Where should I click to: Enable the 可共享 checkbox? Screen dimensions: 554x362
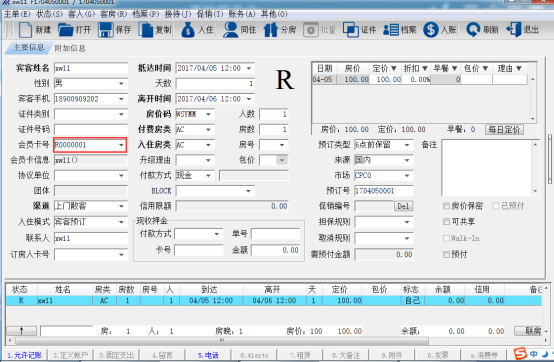[446, 221]
